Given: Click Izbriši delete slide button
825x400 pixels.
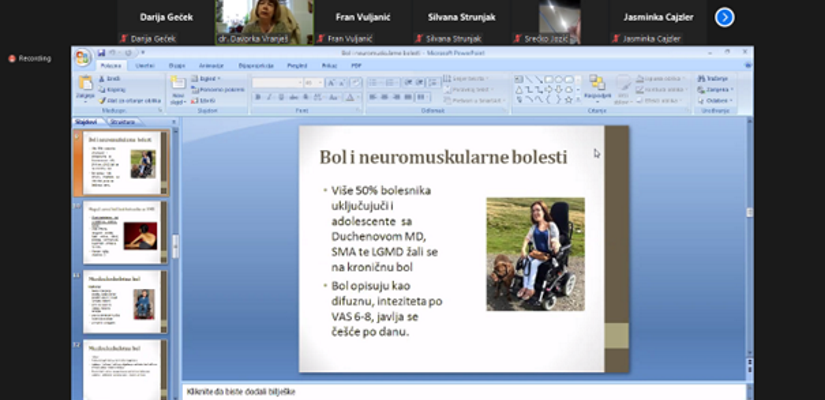Looking at the screenshot, I should point(203,100).
